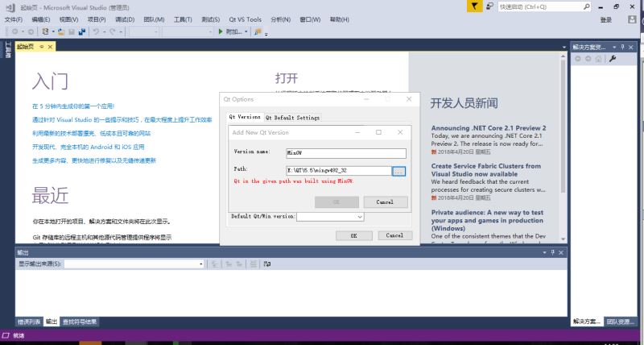Click the Version name input field
The height and width of the screenshot is (345, 644).
point(346,153)
